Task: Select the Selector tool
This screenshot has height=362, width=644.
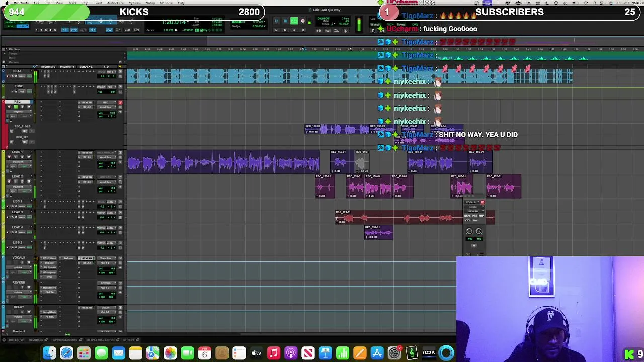Action: 100,21
